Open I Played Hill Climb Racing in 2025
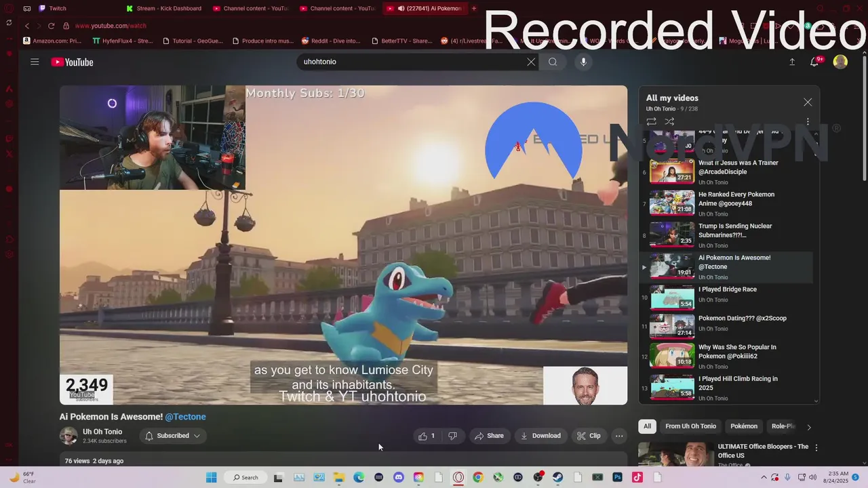The height and width of the screenshot is (488, 868). (x=726, y=387)
